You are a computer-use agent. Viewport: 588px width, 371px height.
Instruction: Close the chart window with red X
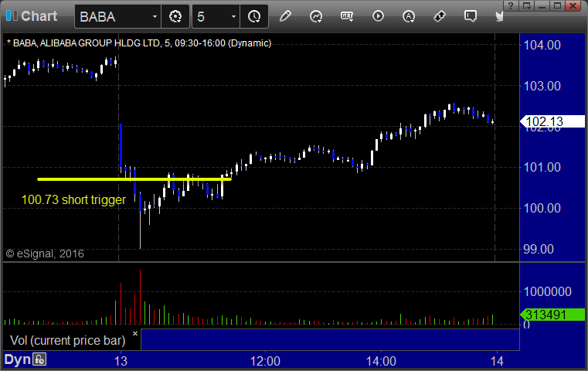573,5
